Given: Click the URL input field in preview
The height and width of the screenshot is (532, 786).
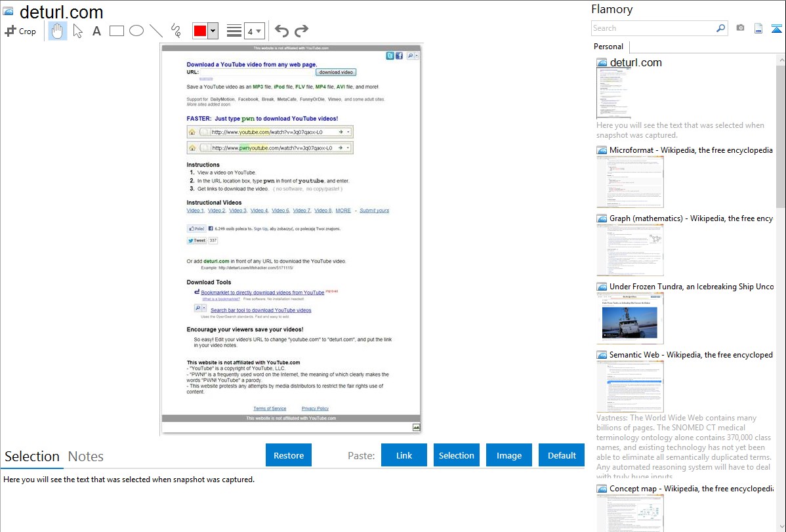Looking at the screenshot, I should (x=258, y=72).
